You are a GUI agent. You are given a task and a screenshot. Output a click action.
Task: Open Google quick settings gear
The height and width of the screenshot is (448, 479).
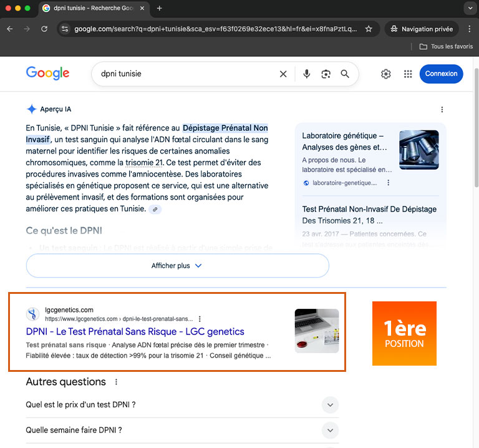[x=386, y=74]
